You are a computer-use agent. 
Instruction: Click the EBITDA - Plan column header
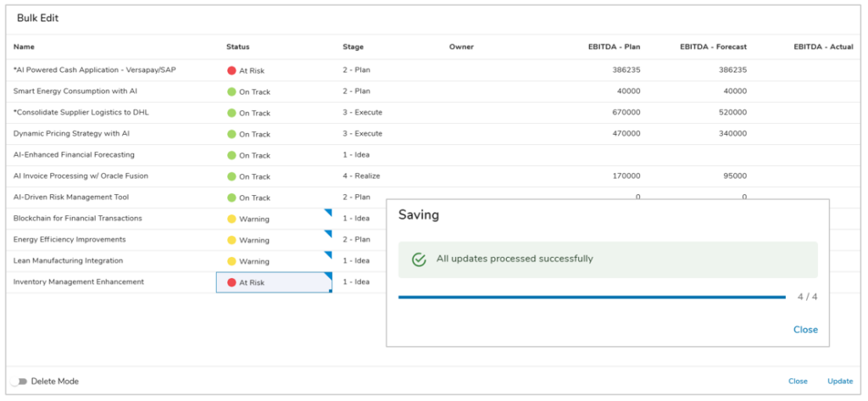tap(614, 47)
